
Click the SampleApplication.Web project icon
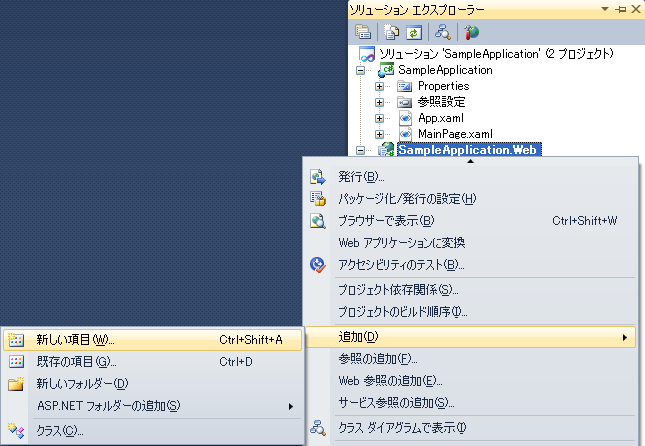386,149
